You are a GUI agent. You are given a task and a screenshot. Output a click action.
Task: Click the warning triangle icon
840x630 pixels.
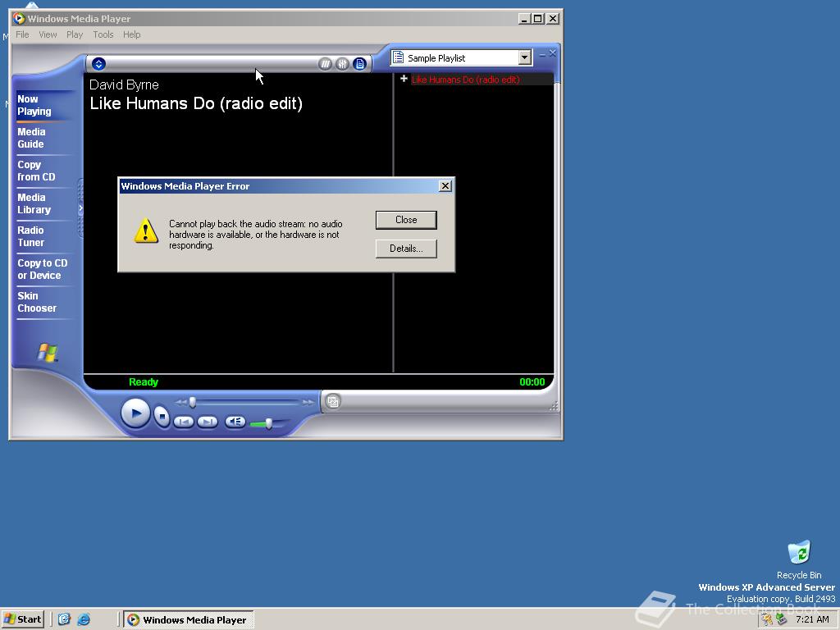pos(146,231)
